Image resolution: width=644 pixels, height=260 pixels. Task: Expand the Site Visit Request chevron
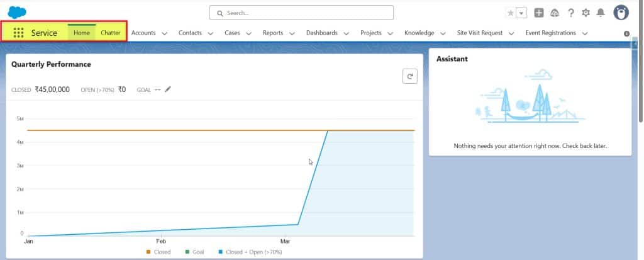(x=511, y=34)
